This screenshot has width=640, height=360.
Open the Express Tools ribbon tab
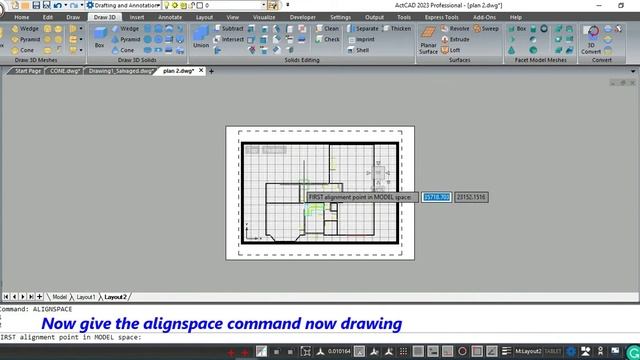click(x=441, y=17)
